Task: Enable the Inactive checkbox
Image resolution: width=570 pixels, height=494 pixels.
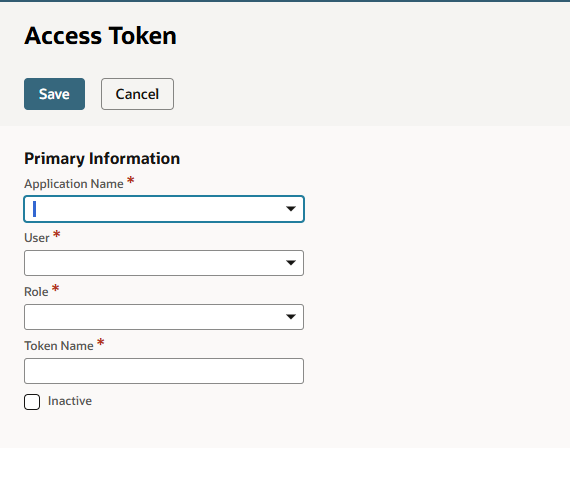Action: (x=32, y=402)
